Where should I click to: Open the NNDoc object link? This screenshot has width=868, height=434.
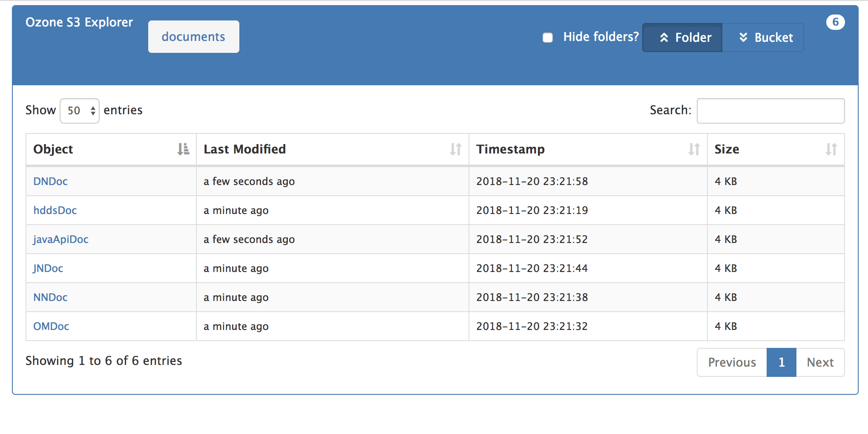(50, 298)
